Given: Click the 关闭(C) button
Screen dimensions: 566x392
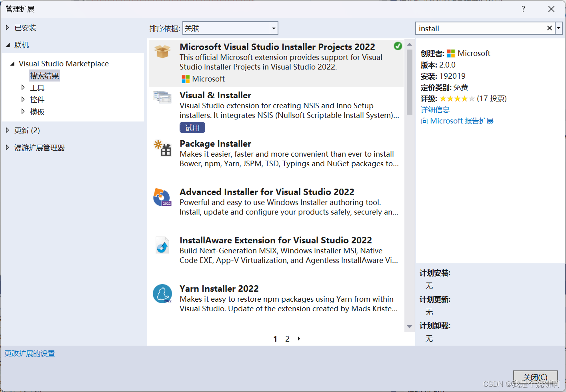Looking at the screenshot, I should [x=535, y=377].
